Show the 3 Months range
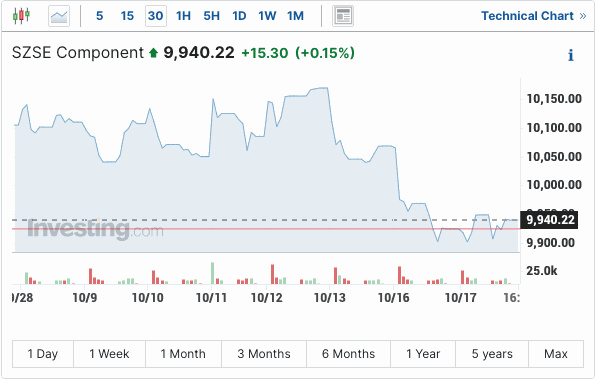Image resolution: width=595 pixels, height=379 pixels. (x=264, y=354)
